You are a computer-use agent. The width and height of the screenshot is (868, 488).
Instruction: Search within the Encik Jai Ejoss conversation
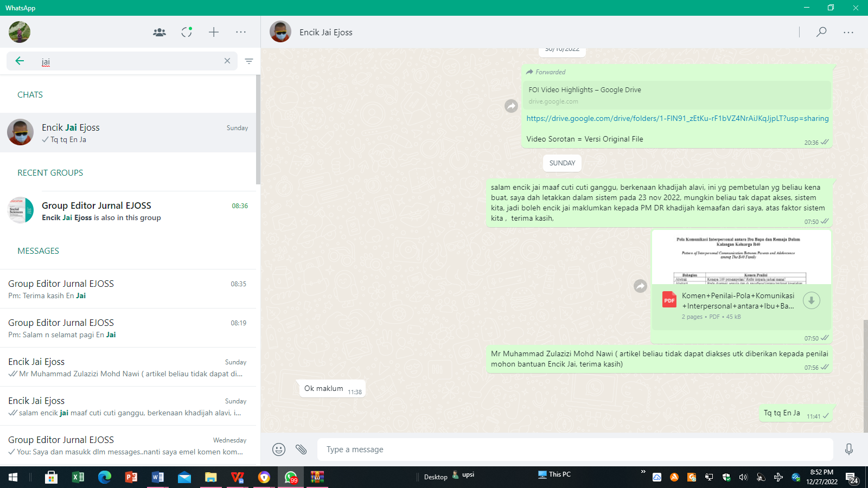[x=821, y=33]
